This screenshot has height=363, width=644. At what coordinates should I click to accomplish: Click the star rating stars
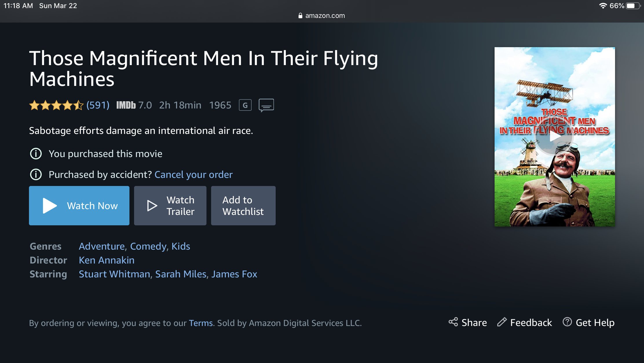pos(56,105)
